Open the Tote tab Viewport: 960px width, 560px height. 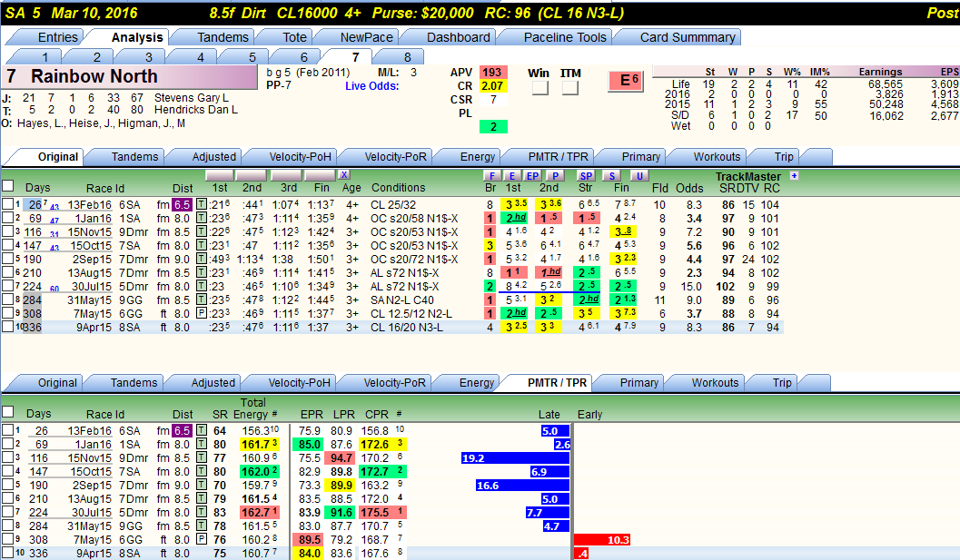294,37
